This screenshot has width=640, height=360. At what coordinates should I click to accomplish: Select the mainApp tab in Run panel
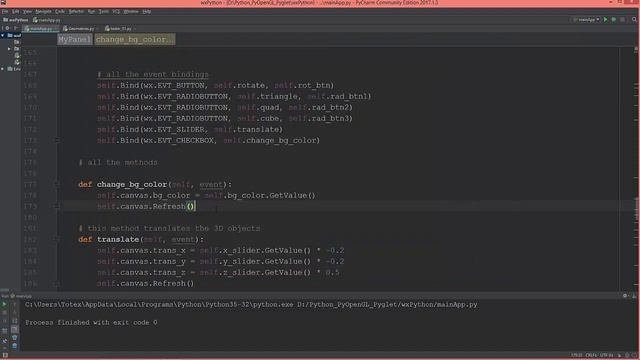(x=21, y=296)
